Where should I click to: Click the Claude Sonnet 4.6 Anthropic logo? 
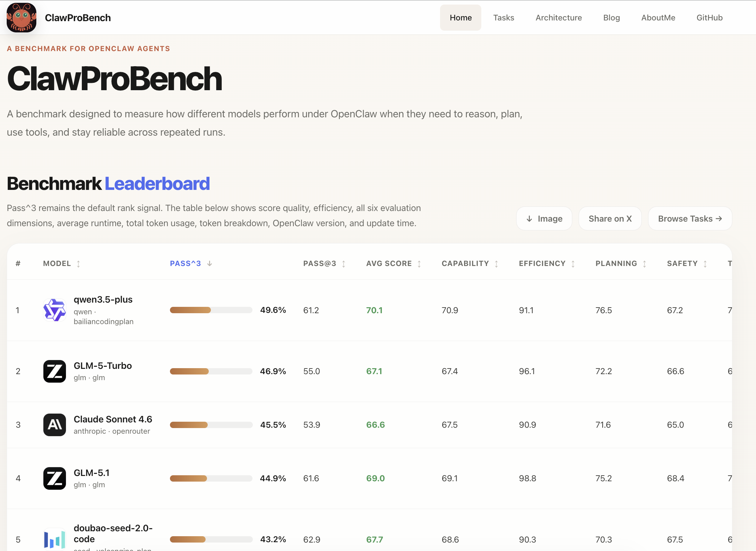55,425
